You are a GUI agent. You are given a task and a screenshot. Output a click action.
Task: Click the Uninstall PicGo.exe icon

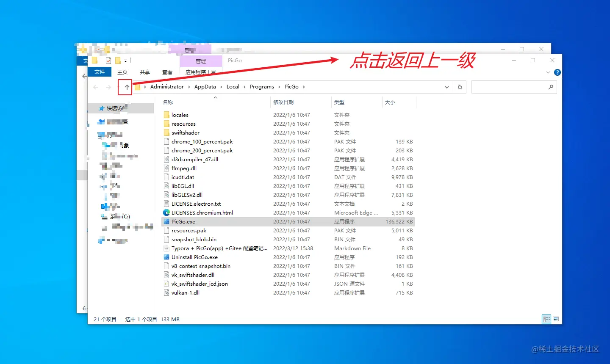coord(166,257)
